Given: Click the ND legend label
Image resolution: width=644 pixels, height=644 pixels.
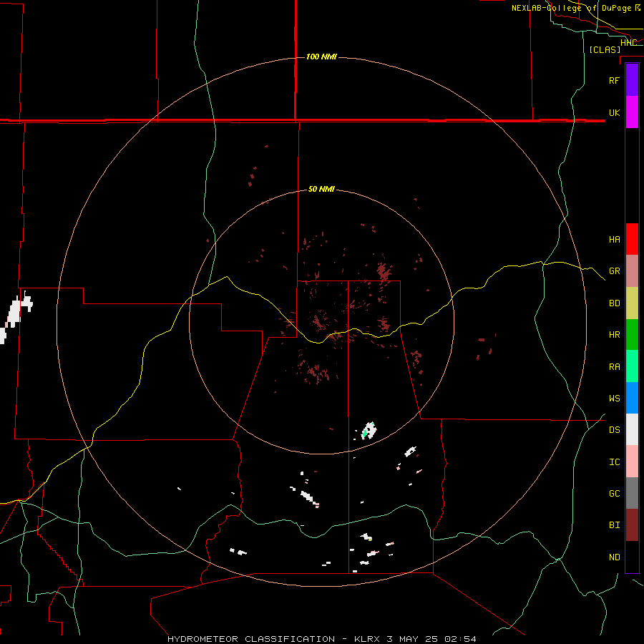Looking at the screenshot, I should pos(614,557).
